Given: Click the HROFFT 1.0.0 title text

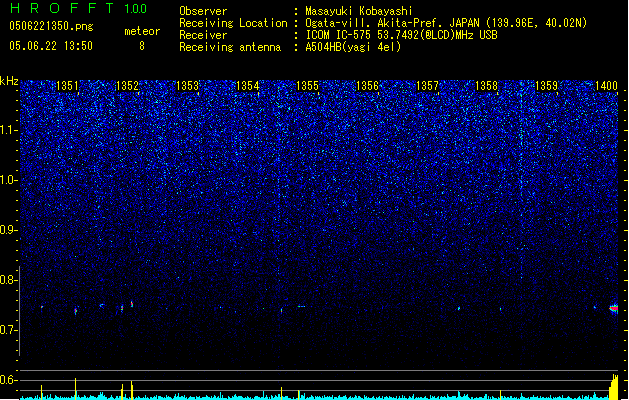Looking at the screenshot, I should (x=79, y=8).
